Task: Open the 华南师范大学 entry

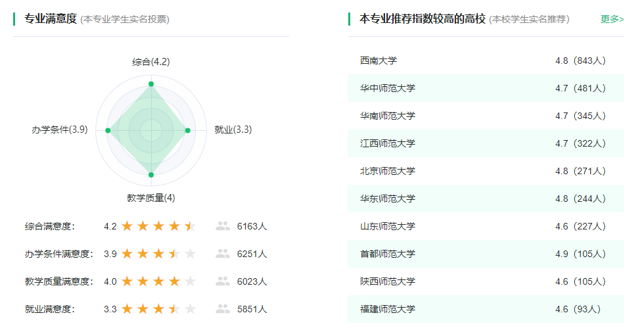Action: [x=388, y=116]
